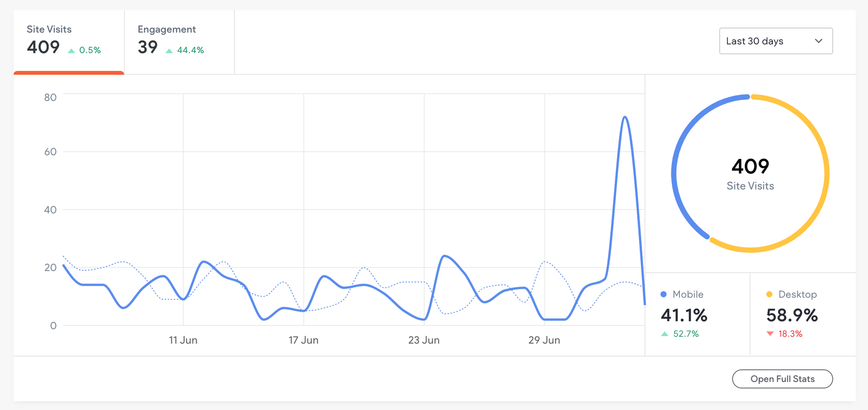
Task: Click the 23 Jun axis label
Action: coord(424,340)
